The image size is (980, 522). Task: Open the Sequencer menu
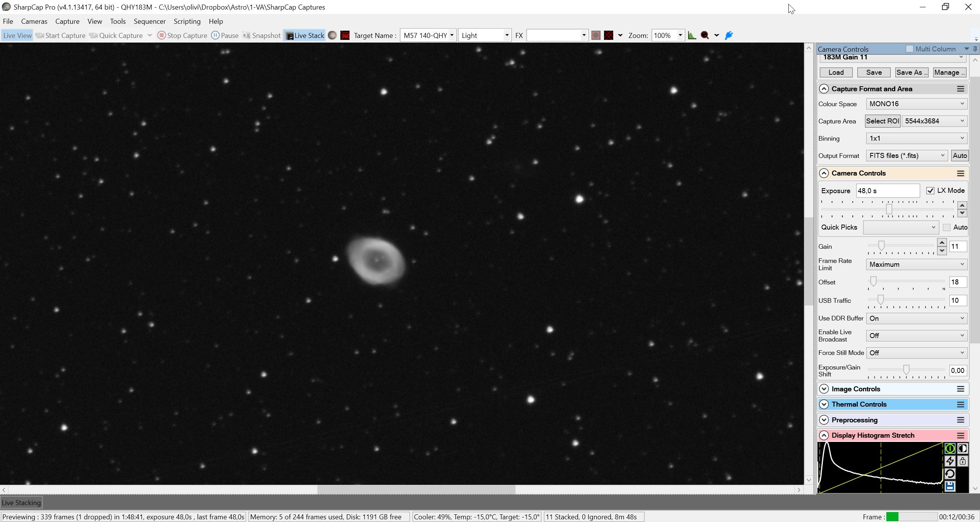[149, 21]
